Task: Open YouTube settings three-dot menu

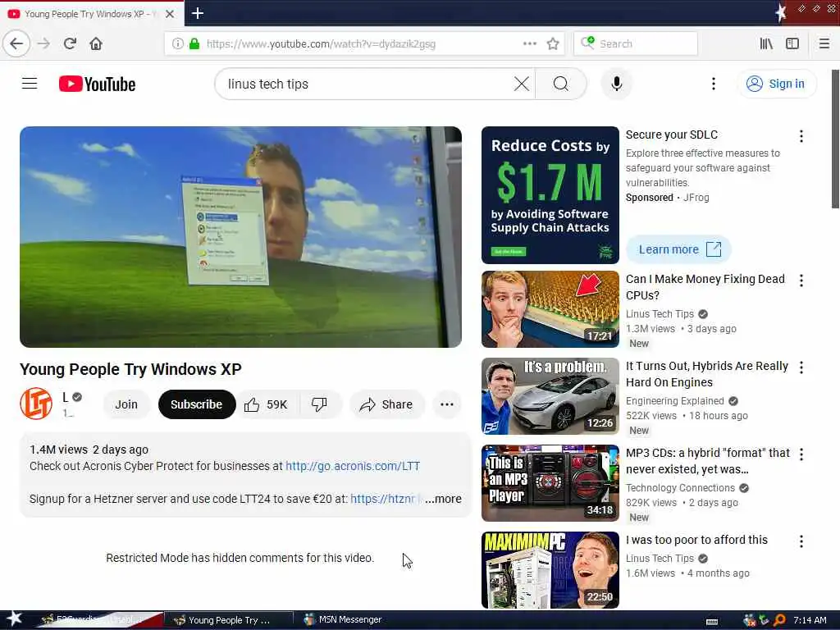Action: 713,84
